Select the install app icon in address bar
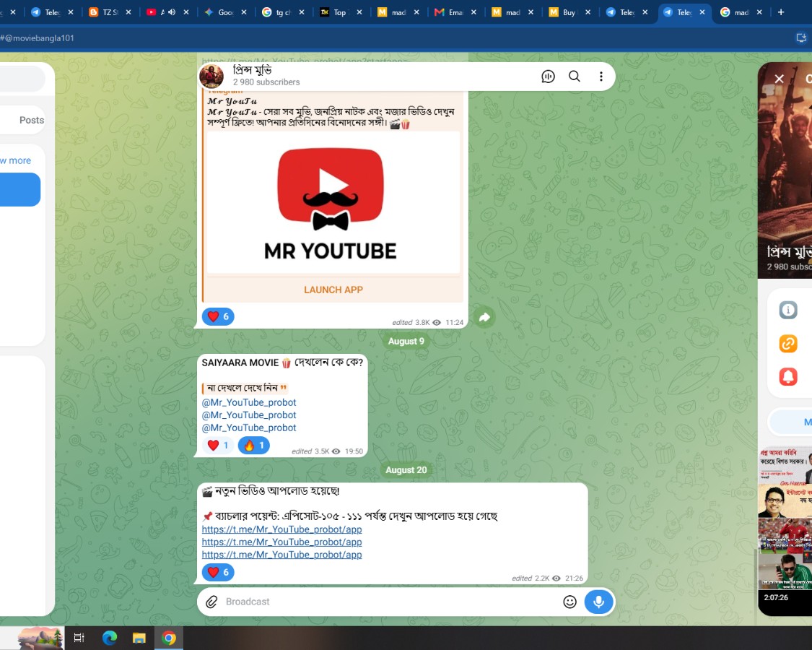The width and height of the screenshot is (812, 650). tap(801, 38)
